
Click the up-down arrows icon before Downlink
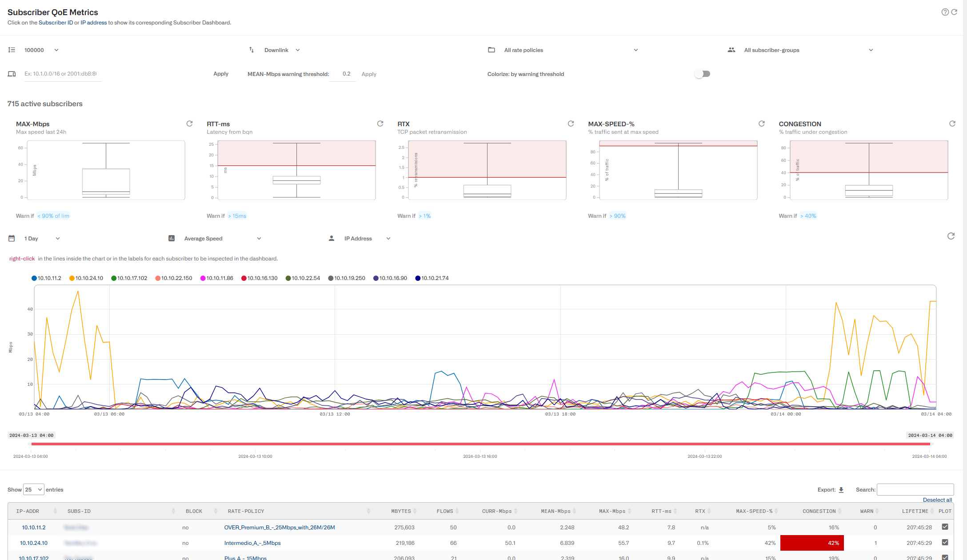pyautogui.click(x=251, y=50)
